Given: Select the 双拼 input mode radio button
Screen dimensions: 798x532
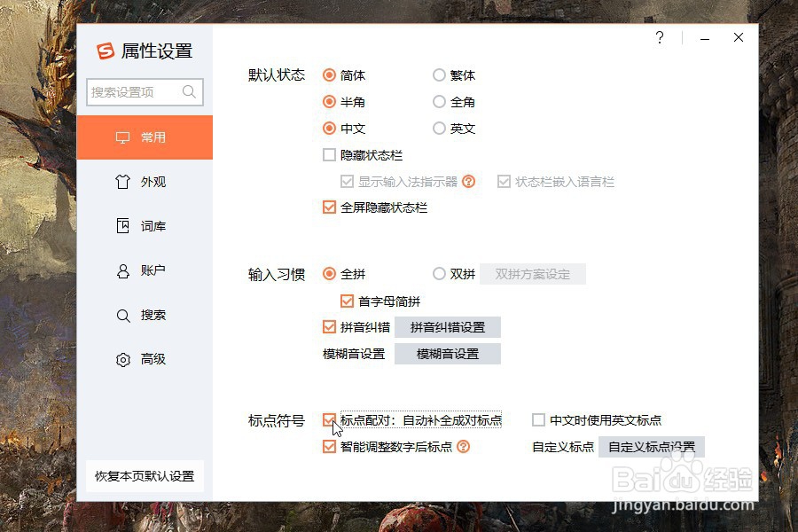Looking at the screenshot, I should [x=439, y=274].
